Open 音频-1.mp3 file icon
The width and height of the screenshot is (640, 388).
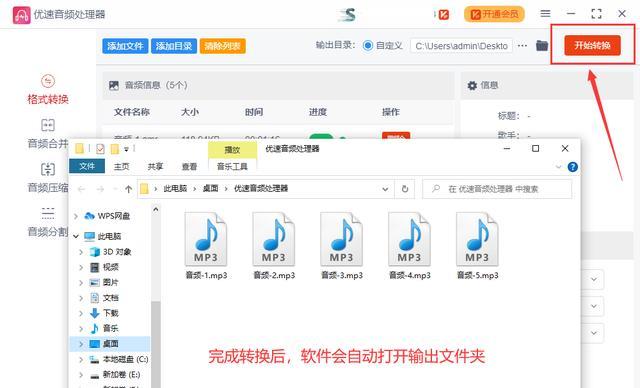pyautogui.click(x=206, y=239)
